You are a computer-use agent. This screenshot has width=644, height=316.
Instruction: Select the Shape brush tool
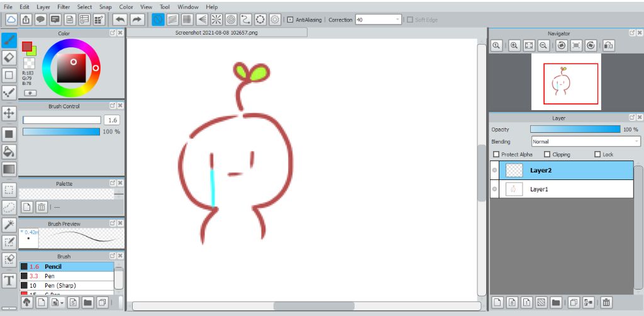point(9,75)
